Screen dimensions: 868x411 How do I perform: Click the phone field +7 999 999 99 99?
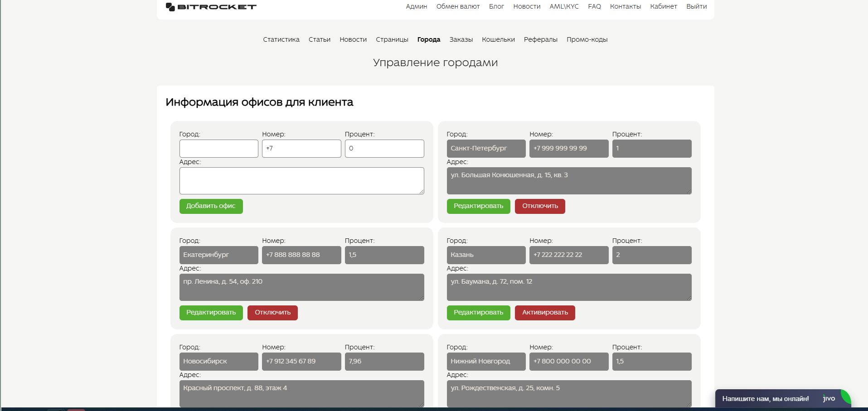click(x=569, y=149)
